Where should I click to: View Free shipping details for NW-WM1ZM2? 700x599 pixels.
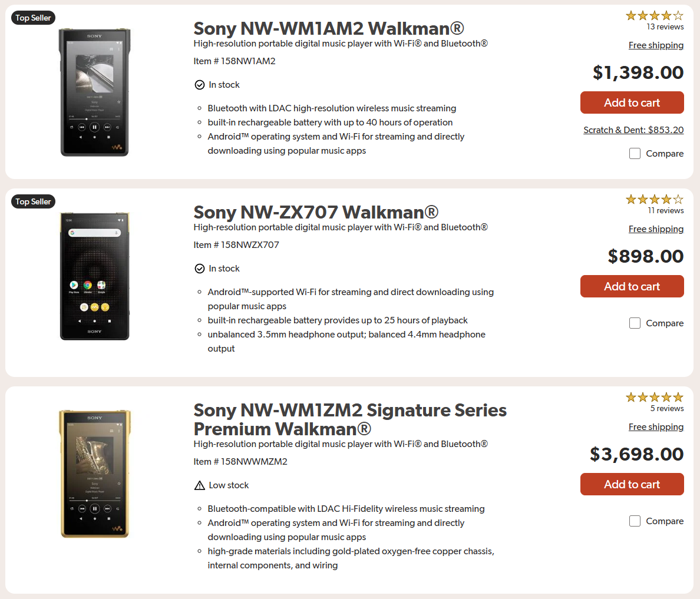[656, 427]
